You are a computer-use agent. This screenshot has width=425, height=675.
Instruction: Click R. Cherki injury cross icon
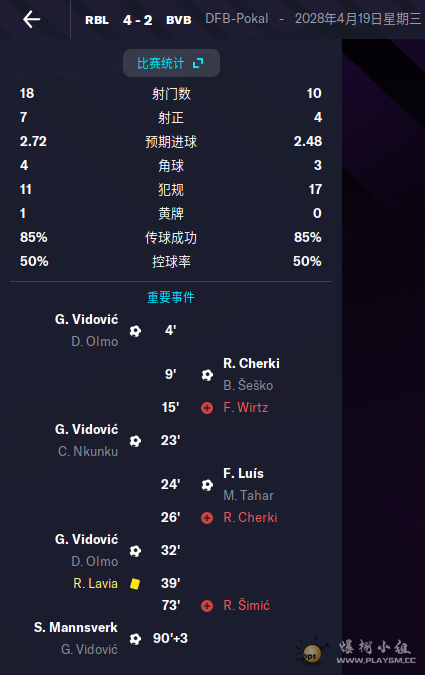click(207, 517)
